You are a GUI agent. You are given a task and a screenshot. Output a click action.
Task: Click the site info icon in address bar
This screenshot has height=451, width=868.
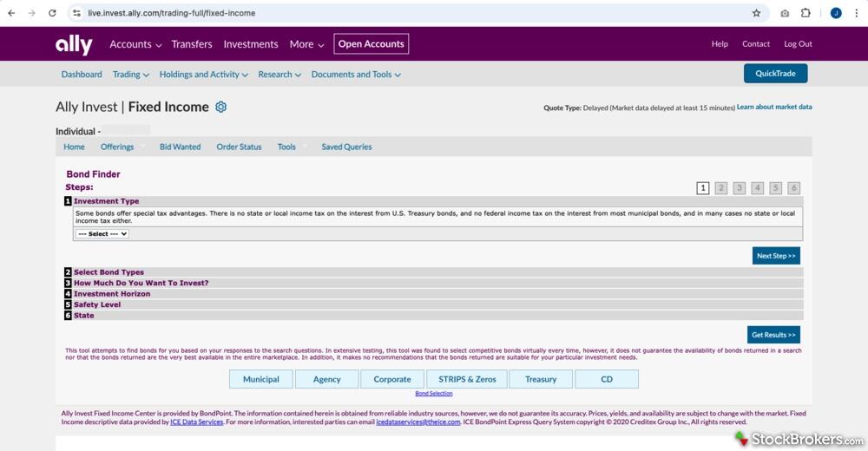(x=76, y=13)
